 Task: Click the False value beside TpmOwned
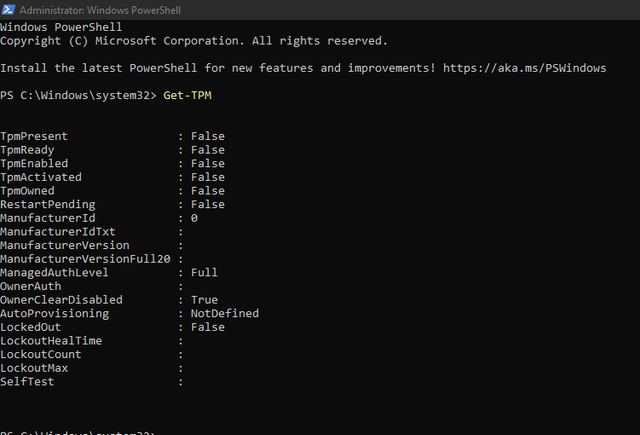208,191
